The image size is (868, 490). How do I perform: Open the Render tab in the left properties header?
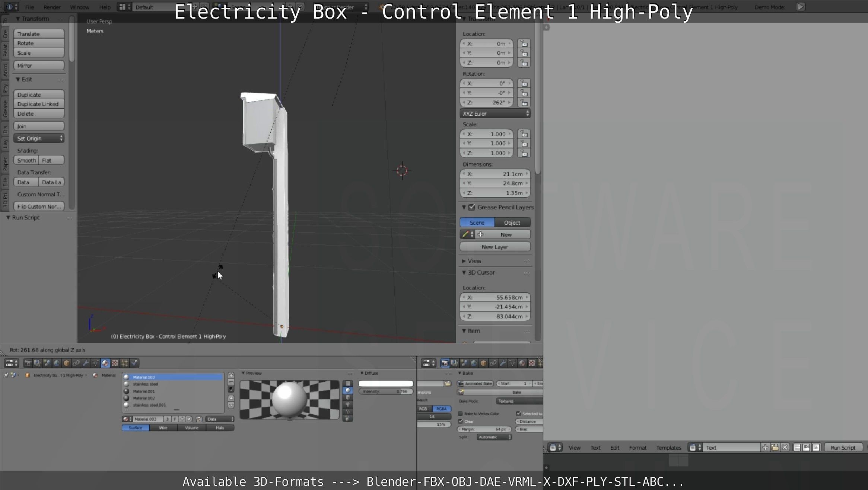(x=28, y=363)
